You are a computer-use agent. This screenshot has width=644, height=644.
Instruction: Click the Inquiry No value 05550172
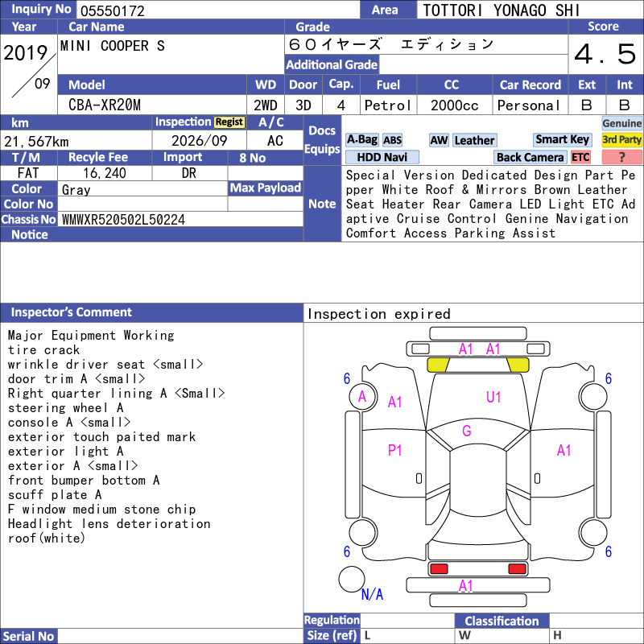coord(113,10)
